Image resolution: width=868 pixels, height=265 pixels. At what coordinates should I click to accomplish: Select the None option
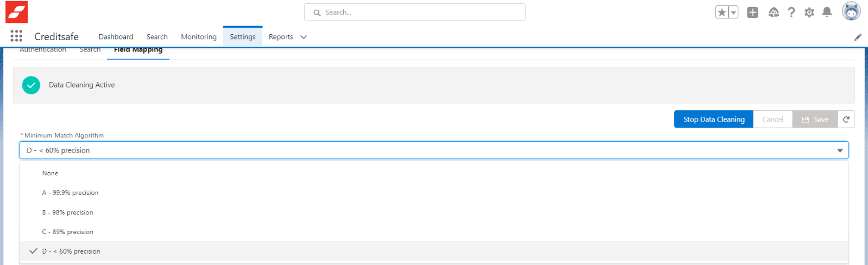point(50,173)
